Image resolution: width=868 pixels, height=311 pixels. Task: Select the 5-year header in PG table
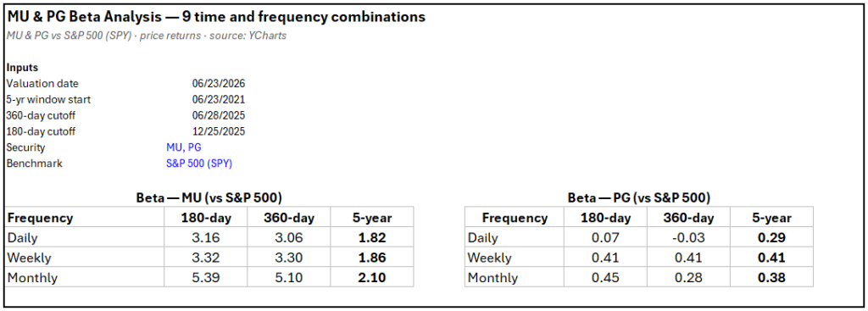click(771, 218)
